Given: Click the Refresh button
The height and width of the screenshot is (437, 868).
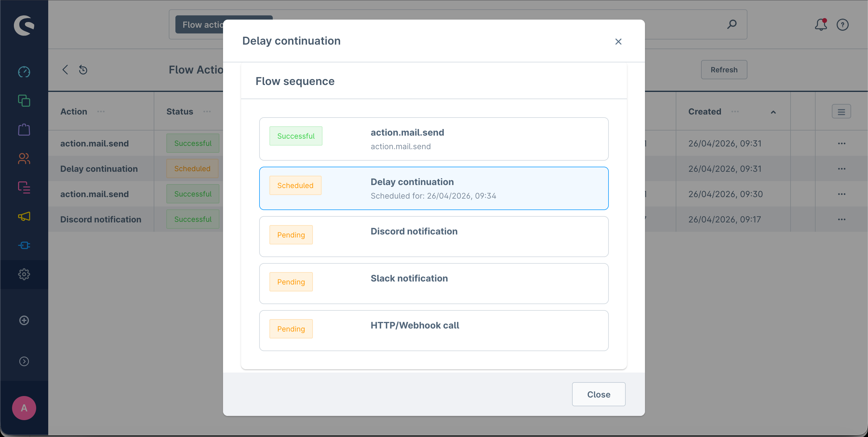Looking at the screenshot, I should coord(724,70).
